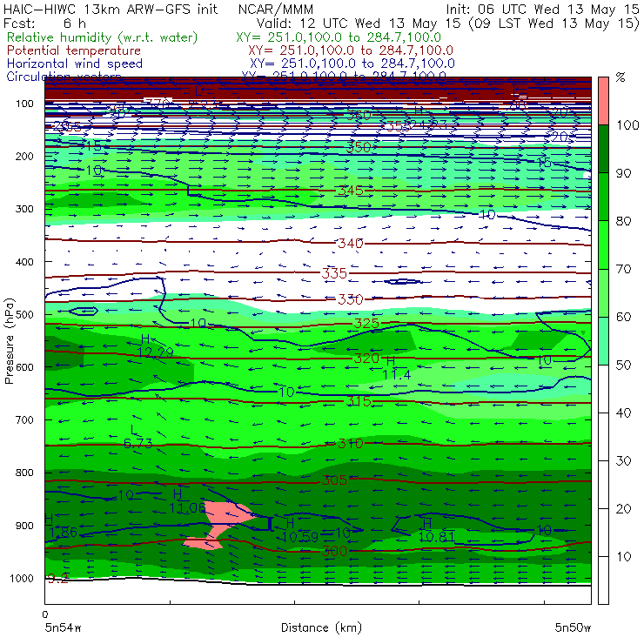Click the 330 potential temperature contour label
This screenshot has height=644, width=644.
[351, 299]
